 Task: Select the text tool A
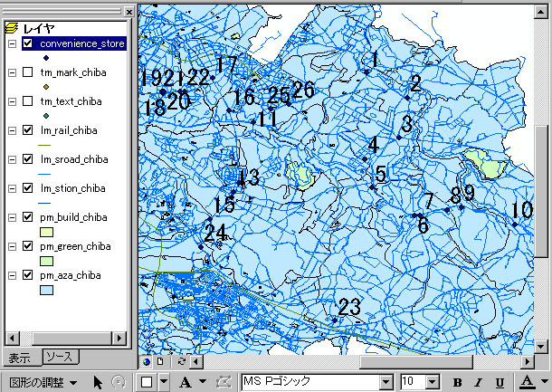point(186,382)
